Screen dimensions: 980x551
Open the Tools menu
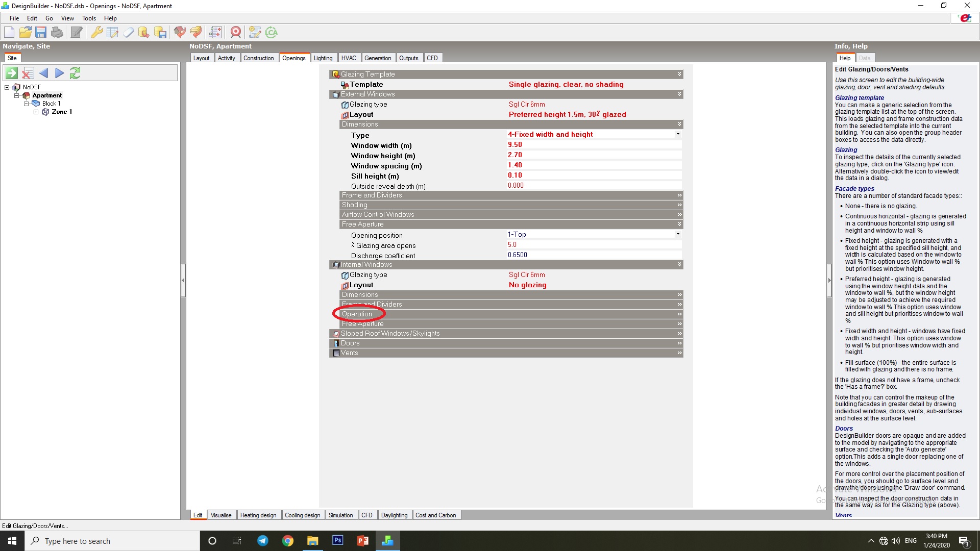click(x=89, y=18)
